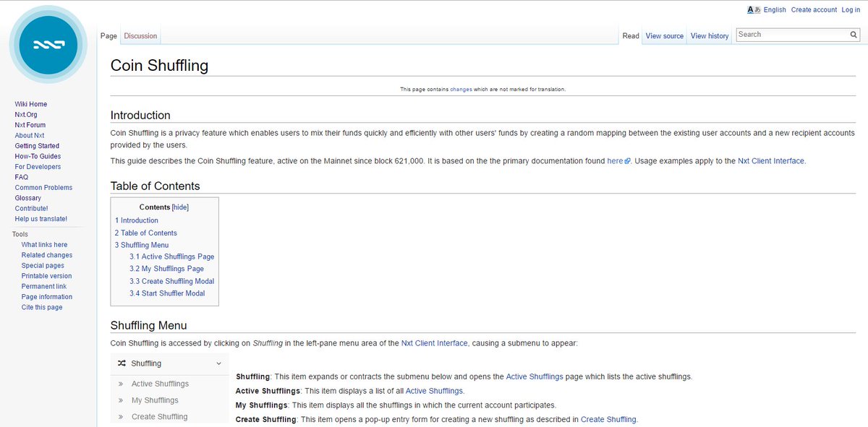Screen dimensions: 868x427
Task: Open Nxt Client Interface link in Introduction
Action: click(770, 161)
